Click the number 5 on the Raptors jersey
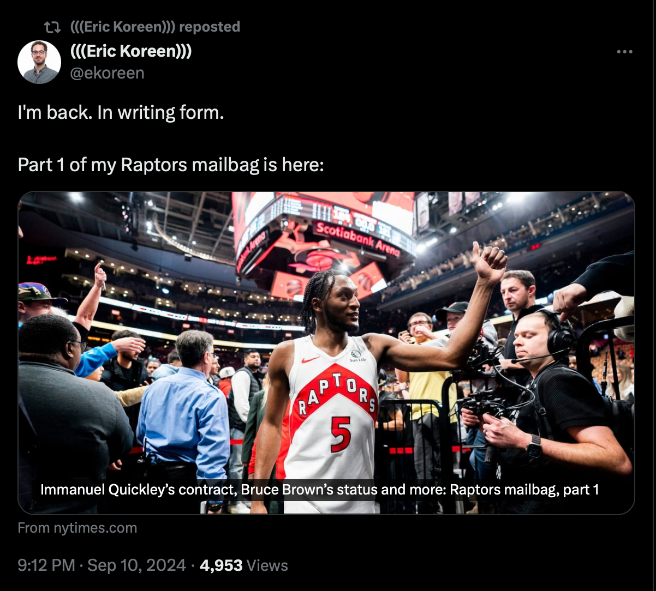Viewport: 656px width, 591px height. pyautogui.click(x=340, y=434)
